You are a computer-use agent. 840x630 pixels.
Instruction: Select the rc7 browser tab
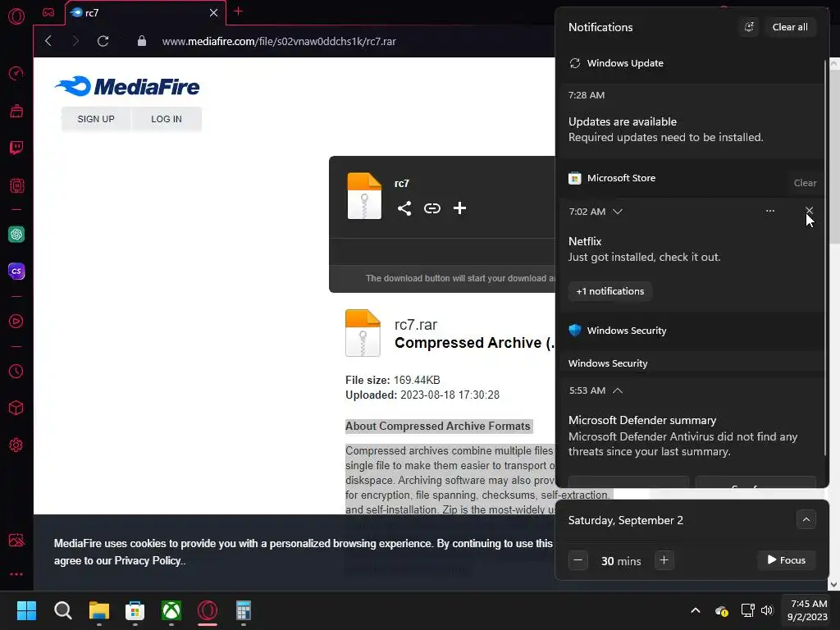(145, 13)
